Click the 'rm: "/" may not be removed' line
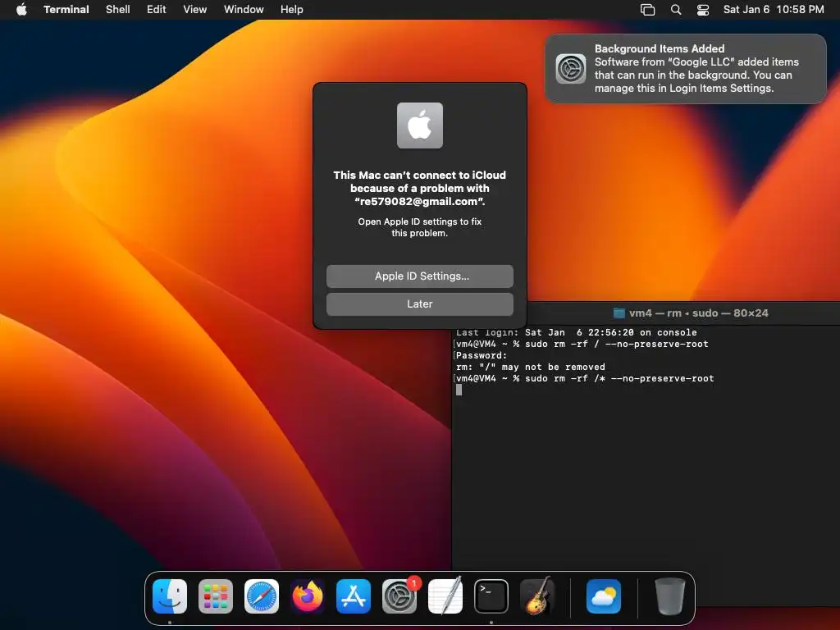This screenshot has width=840, height=630. point(531,367)
